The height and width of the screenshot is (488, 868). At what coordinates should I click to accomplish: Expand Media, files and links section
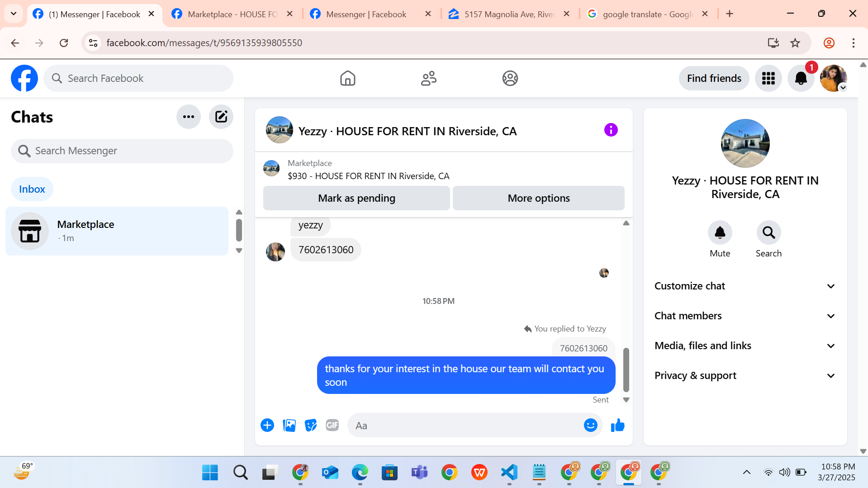click(745, 346)
